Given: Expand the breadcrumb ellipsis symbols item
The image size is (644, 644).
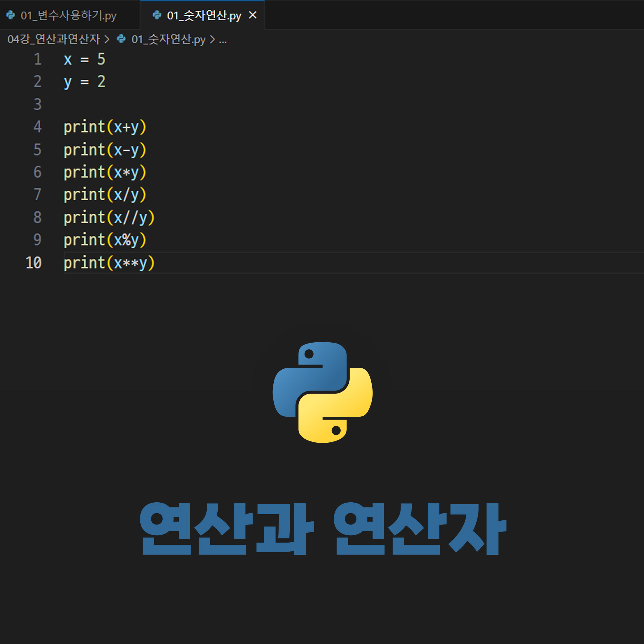Looking at the screenshot, I should point(223,41).
